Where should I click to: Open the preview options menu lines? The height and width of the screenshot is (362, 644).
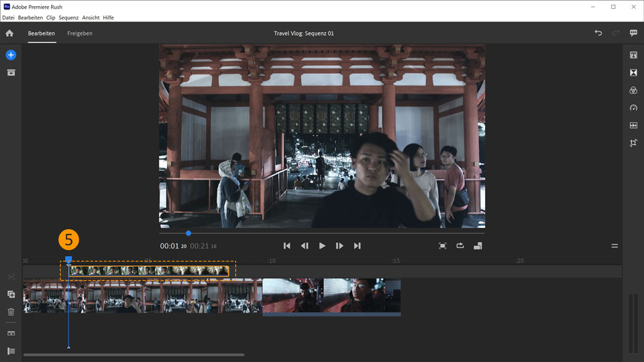click(614, 246)
